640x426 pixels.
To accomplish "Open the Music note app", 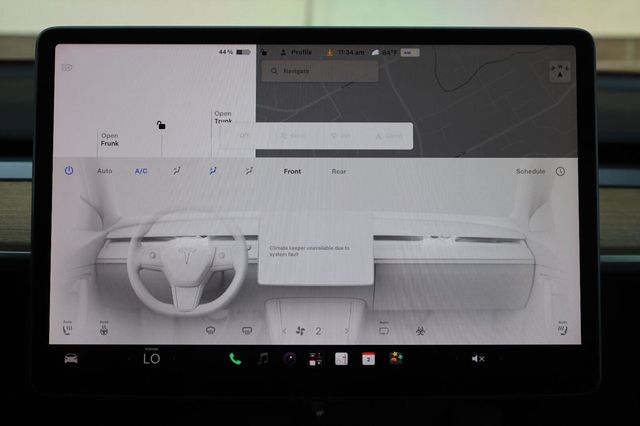I will tap(263, 359).
